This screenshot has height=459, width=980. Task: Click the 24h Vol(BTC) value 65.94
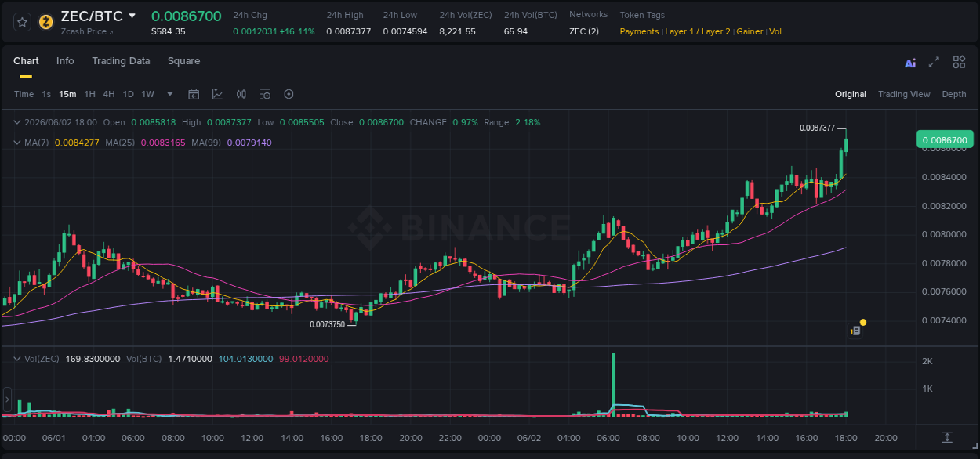515,31
